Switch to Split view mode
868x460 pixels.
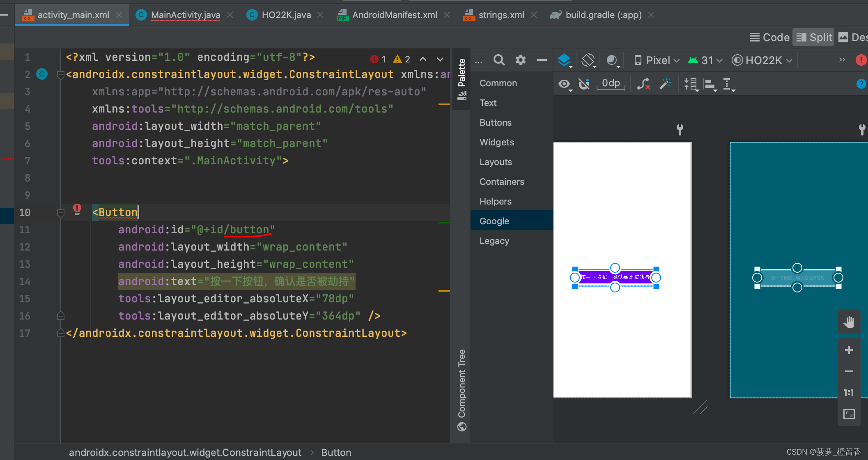(814, 37)
